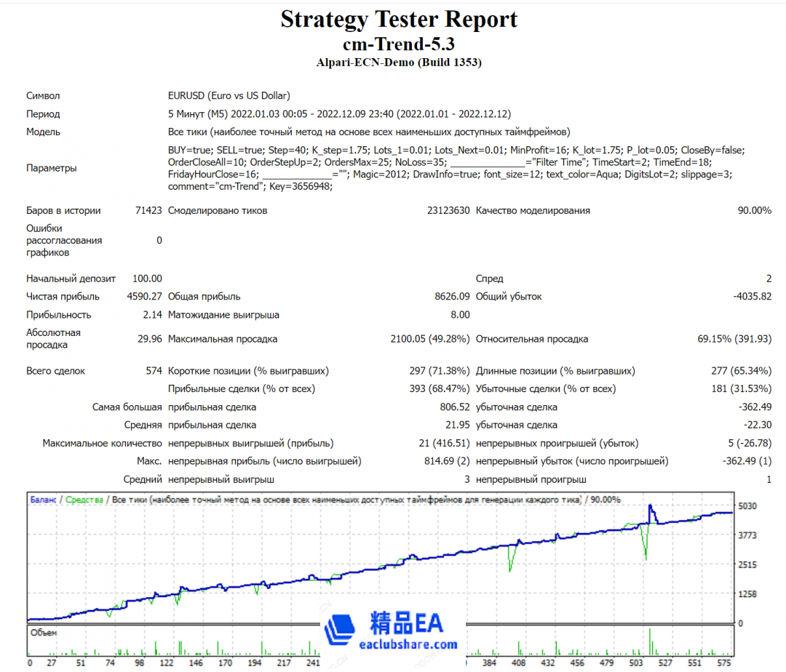The width and height of the screenshot is (786, 672).
Task: Click the Alpari-ECN-Demo (Build 1353) subtitle
Action: [x=399, y=63]
